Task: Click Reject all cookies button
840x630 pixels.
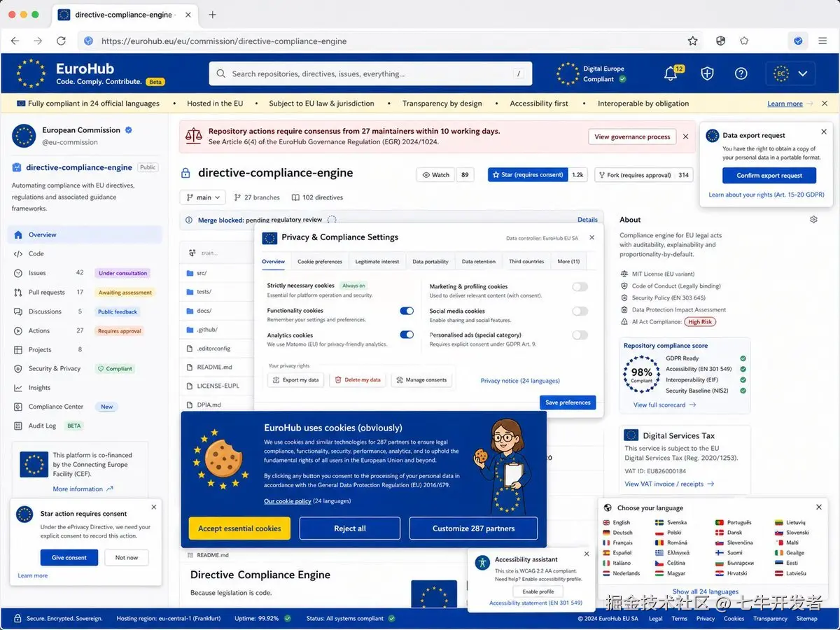Action: [350, 528]
